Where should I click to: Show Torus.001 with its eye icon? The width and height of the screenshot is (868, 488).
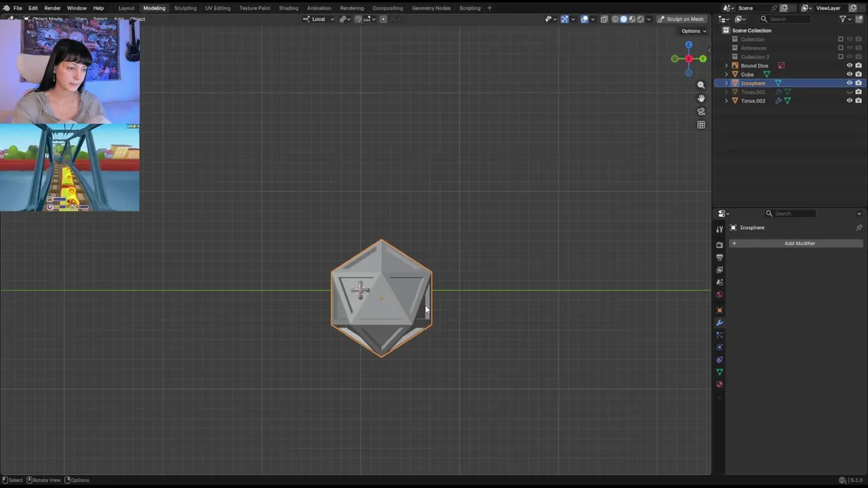pos(849,92)
